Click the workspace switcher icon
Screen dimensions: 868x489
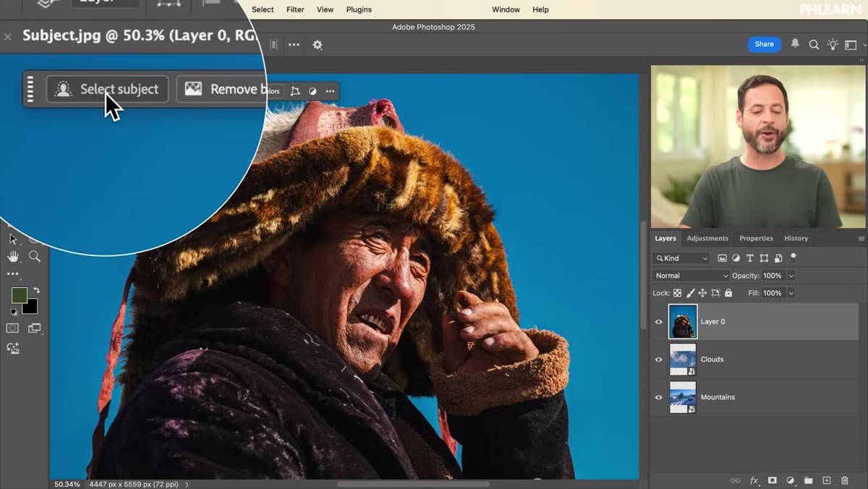click(x=851, y=45)
